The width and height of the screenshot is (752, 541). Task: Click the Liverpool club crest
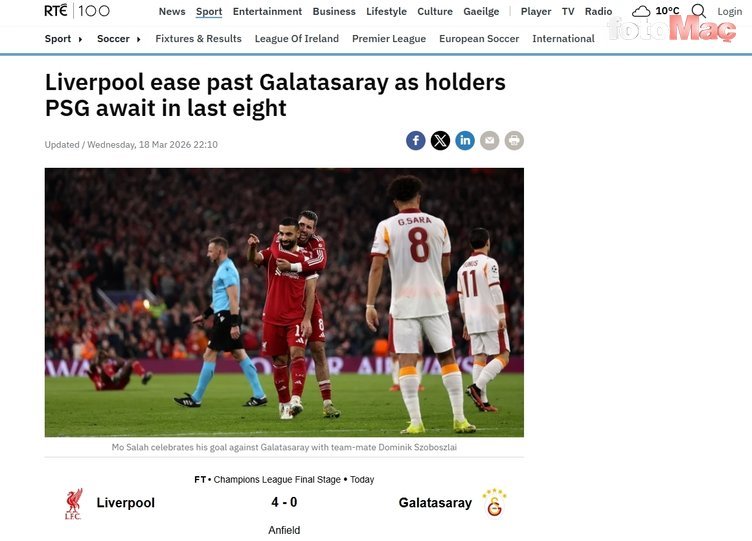pyautogui.click(x=73, y=504)
